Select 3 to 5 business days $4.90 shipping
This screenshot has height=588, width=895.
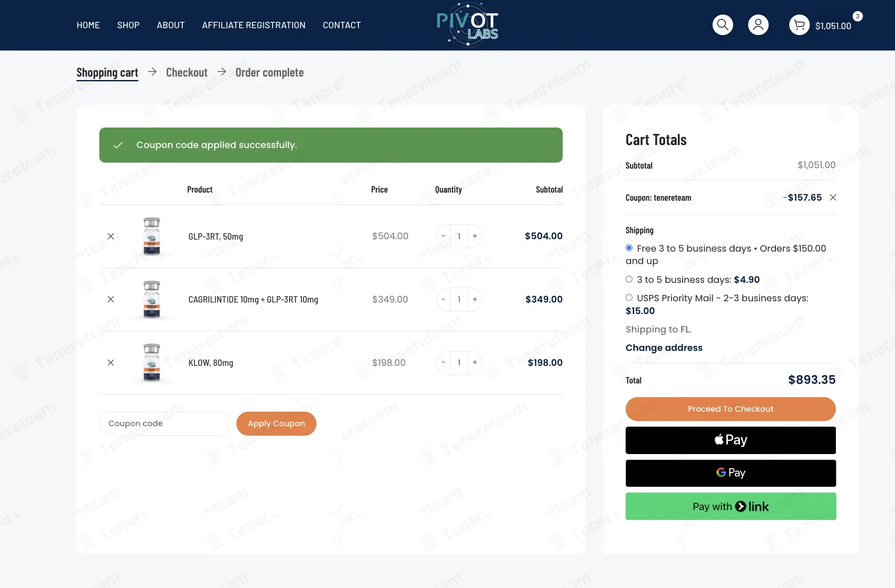click(629, 279)
